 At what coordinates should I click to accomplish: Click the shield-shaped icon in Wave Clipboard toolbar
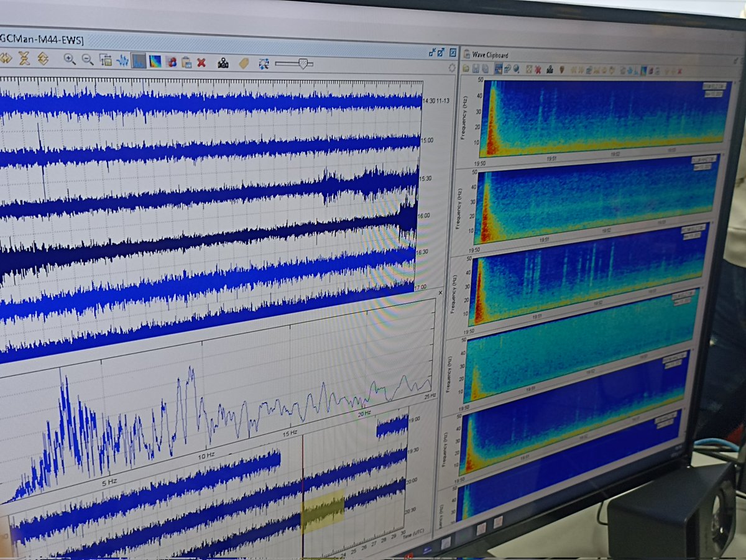tap(562, 70)
